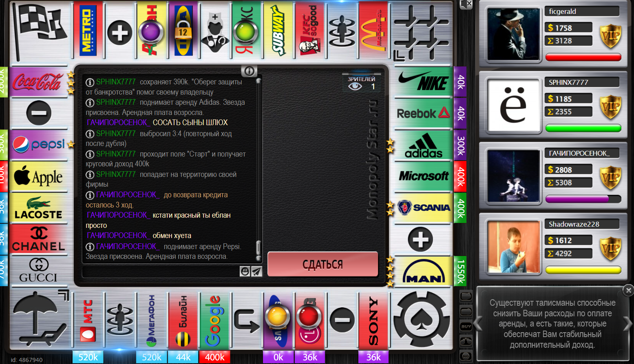Click the emoji smiley icon in chat
The height and width of the screenshot is (364, 634).
click(x=245, y=271)
